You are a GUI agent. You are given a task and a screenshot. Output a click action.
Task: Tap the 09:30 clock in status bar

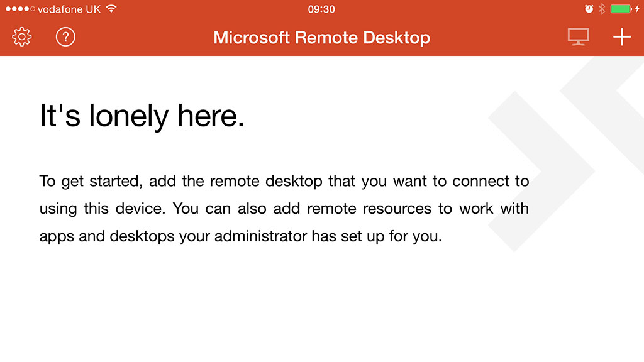(321, 9)
